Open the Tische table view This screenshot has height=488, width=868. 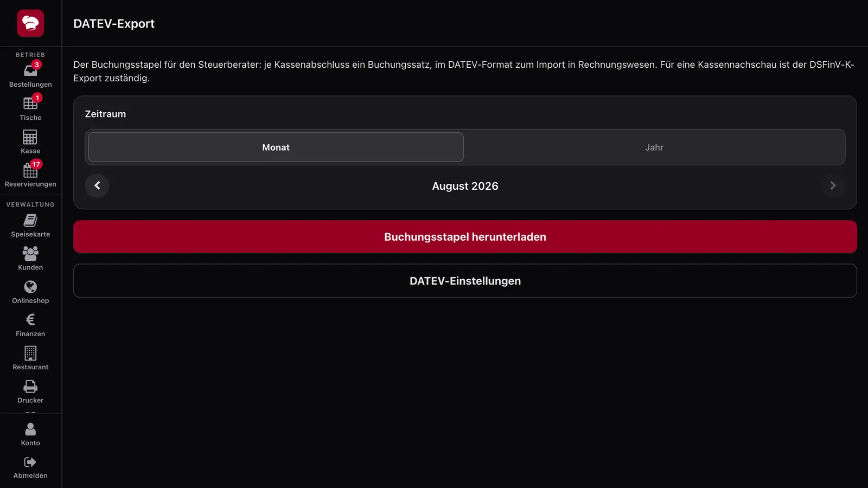[x=30, y=108]
